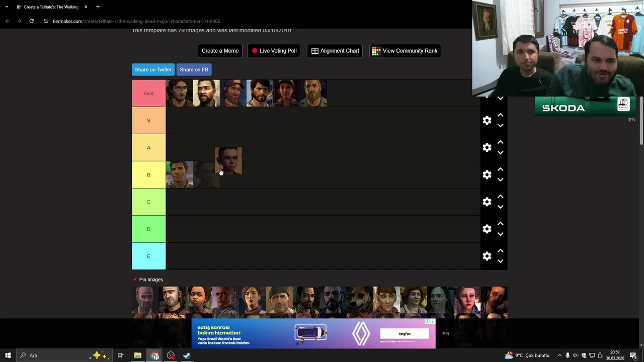Image resolution: width=644 pixels, height=362 pixels.
Task: Pick the dog image from the image pool
Action: pyautogui.click(x=360, y=300)
